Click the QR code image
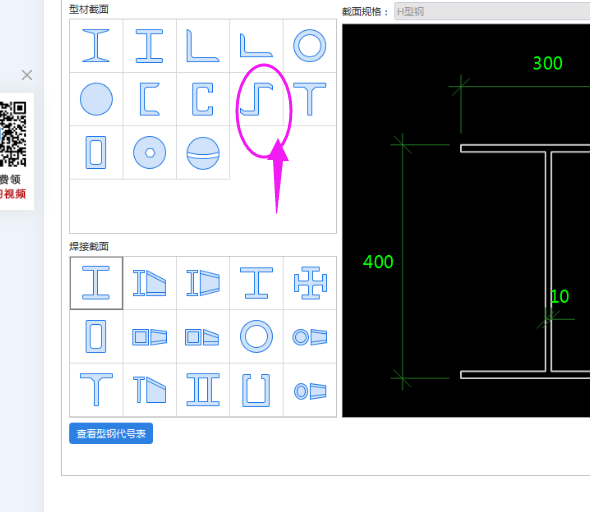Image resolution: width=590 pixels, height=512 pixels. pyautogui.click(x=13, y=134)
